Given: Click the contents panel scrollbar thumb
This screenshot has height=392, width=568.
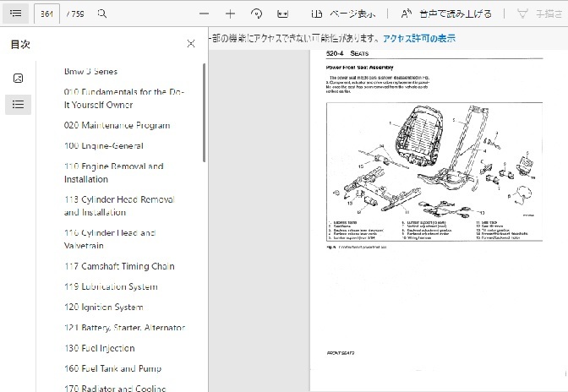Looking at the screenshot, I should (205, 112).
